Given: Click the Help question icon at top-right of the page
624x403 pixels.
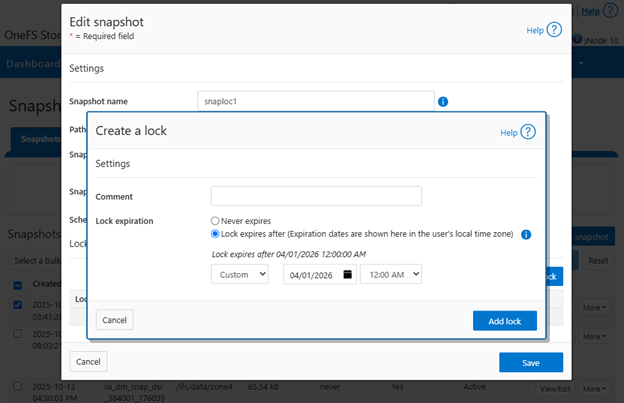Looking at the screenshot, I should tap(609, 11).
